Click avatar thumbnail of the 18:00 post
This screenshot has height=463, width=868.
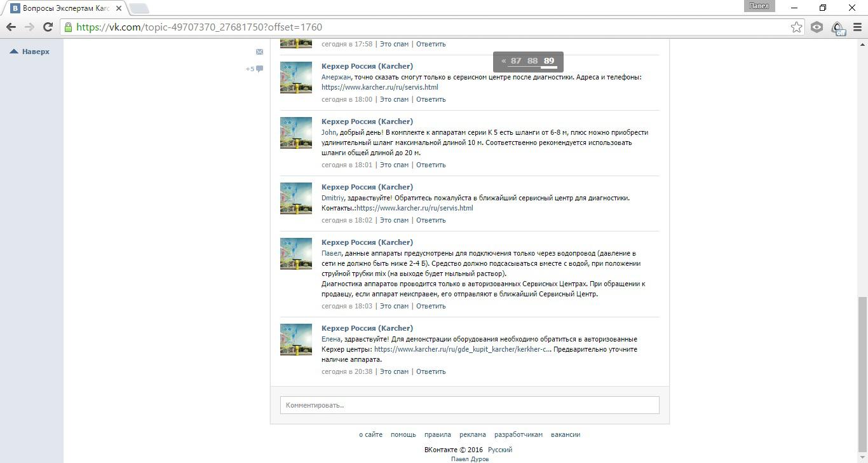296,78
